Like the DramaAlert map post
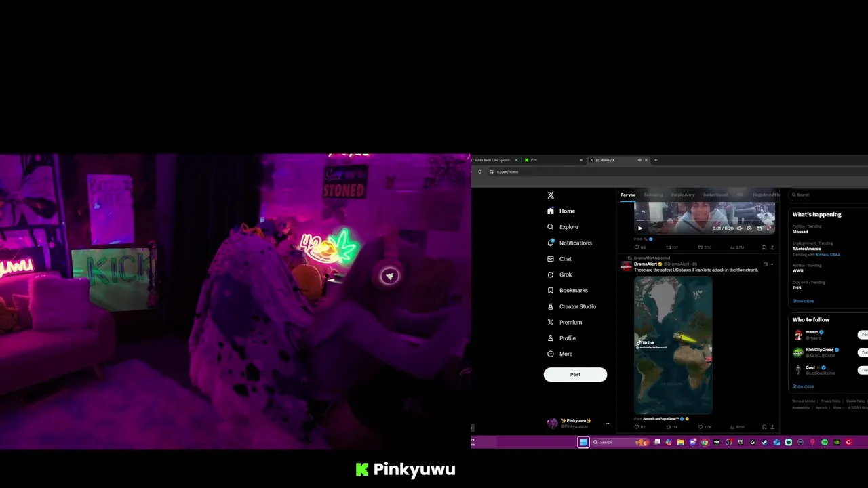This screenshot has width=868, height=488. (x=704, y=427)
